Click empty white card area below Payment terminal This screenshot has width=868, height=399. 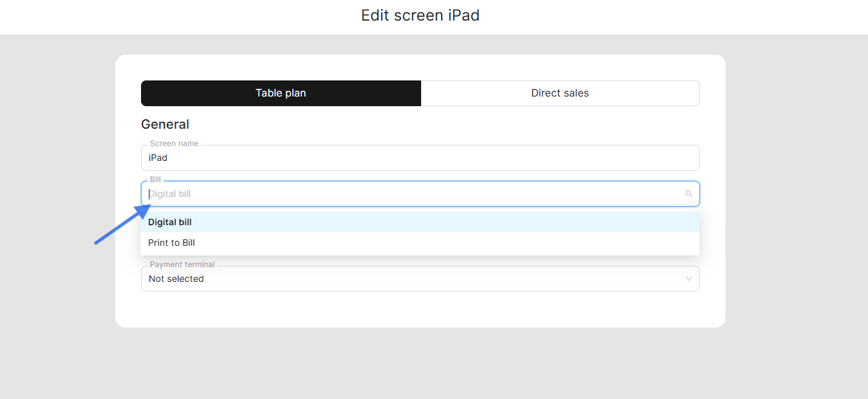[x=420, y=310]
